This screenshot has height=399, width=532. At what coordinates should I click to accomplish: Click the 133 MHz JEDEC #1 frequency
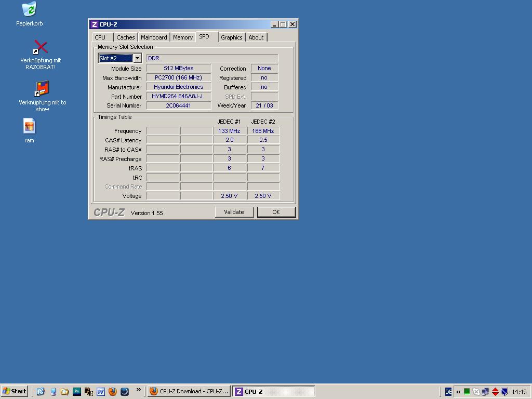coord(229,131)
